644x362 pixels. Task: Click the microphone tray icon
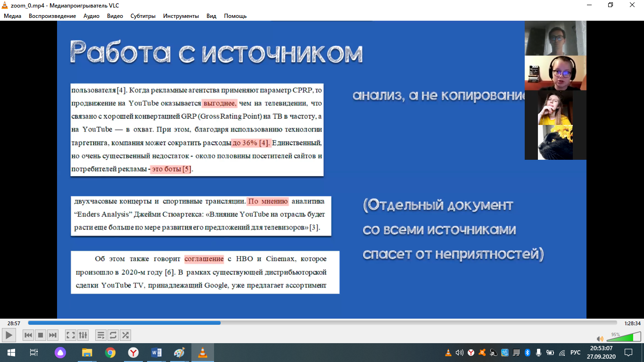539,353
